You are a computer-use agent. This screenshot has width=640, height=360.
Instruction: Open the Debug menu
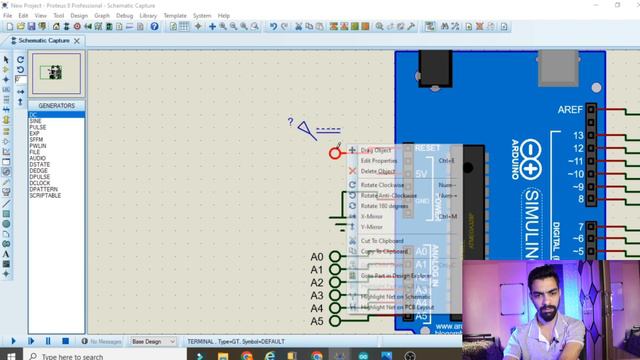point(124,16)
